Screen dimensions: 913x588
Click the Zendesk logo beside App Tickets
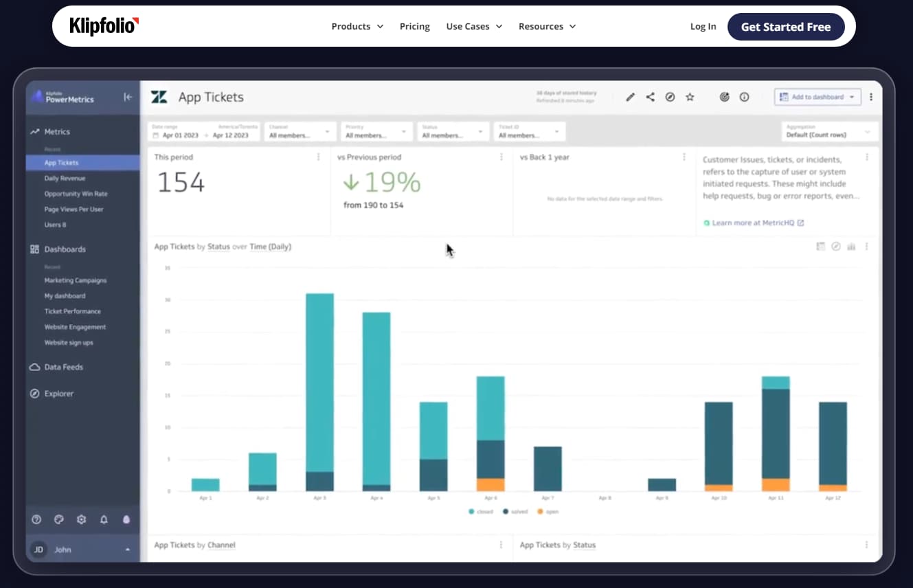click(x=159, y=97)
